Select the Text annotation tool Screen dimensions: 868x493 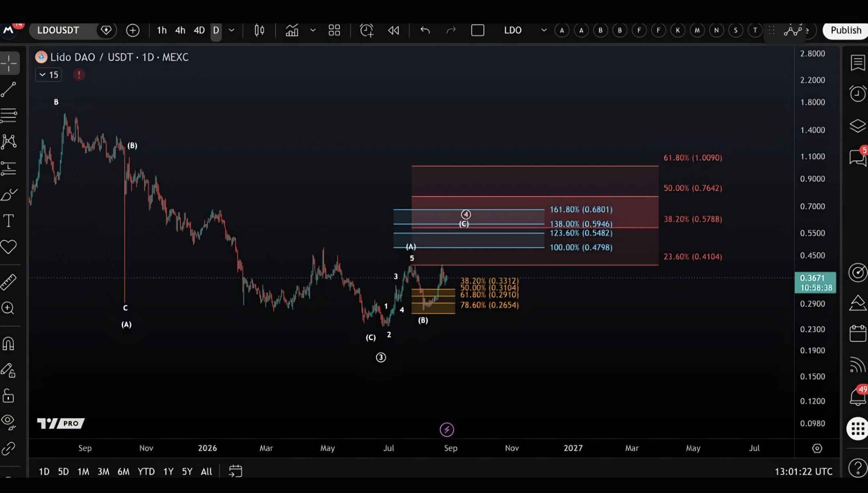tap(9, 221)
